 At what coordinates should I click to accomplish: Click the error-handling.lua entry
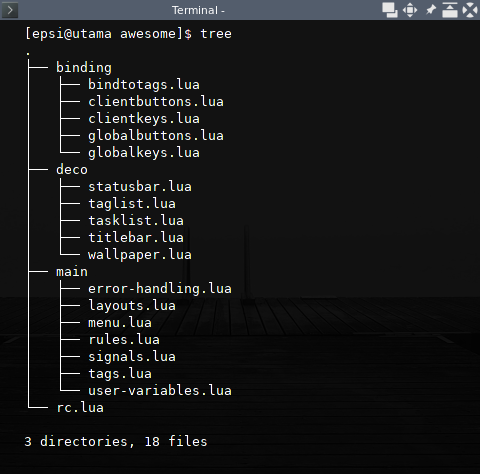point(160,289)
